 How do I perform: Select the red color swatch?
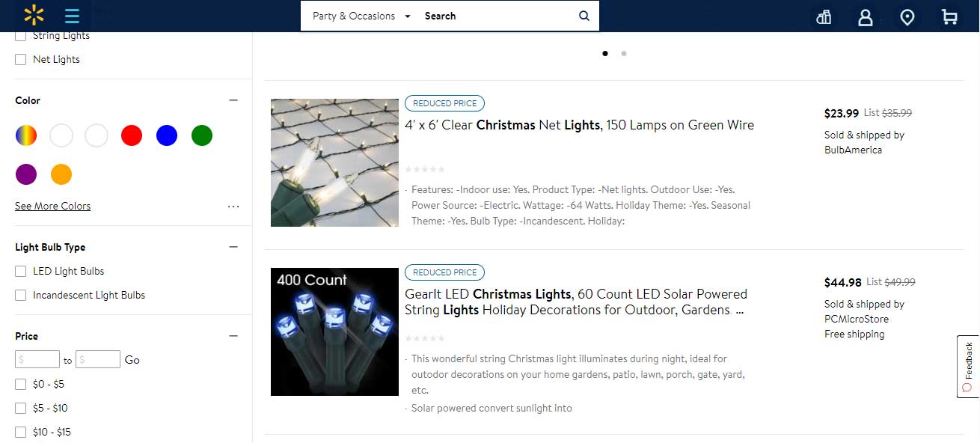[x=132, y=135]
